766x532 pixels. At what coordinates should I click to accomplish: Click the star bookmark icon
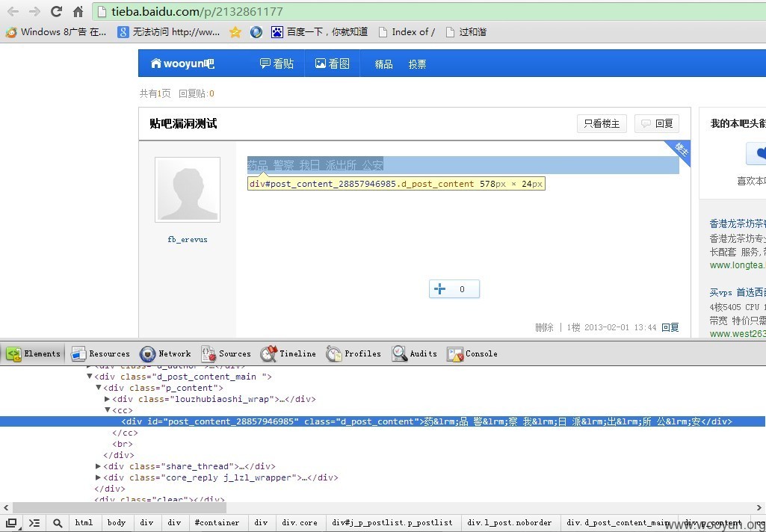pos(235,32)
